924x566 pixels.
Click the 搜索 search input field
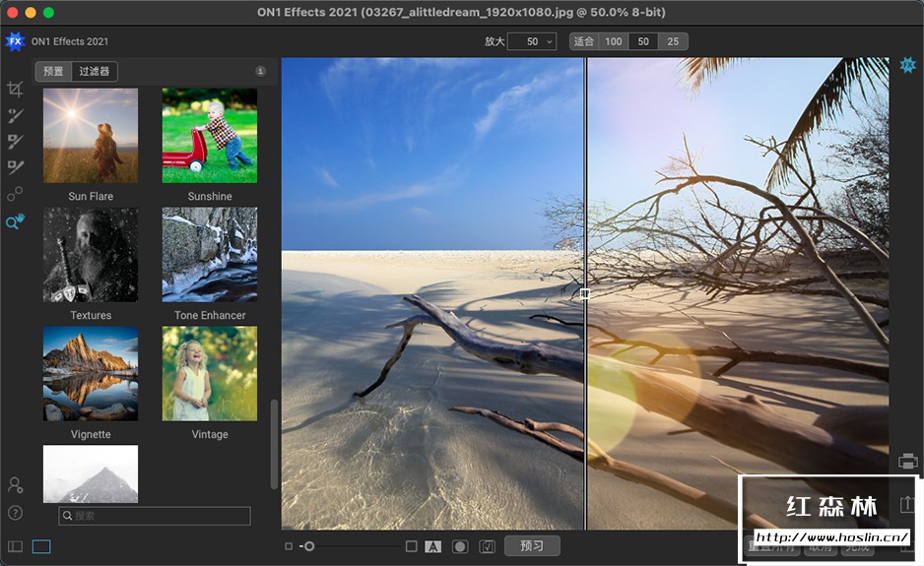pyautogui.click(x=155, y=516)
